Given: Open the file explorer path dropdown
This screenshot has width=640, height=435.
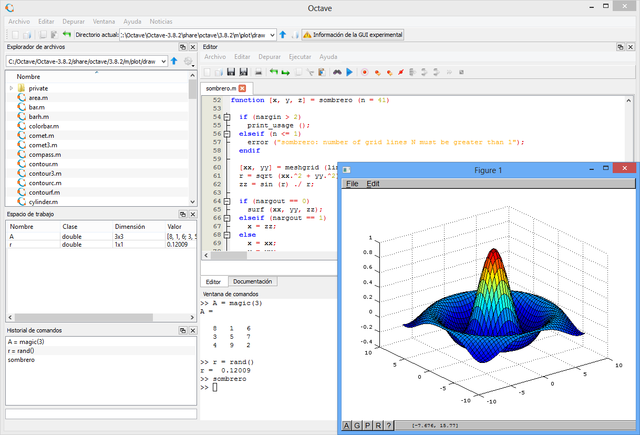Looking at the screenshot, I should coord(162,61).
